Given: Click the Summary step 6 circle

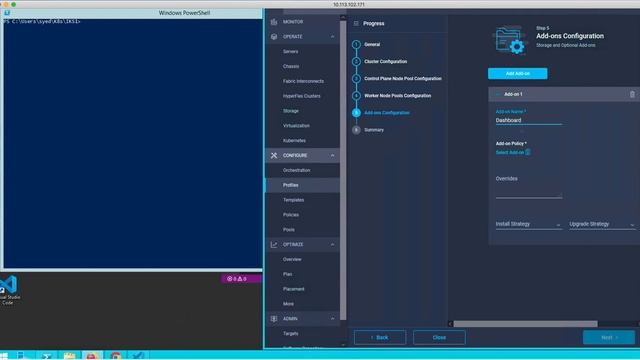Looking at the screenshot, I should (x=356, y=130).
